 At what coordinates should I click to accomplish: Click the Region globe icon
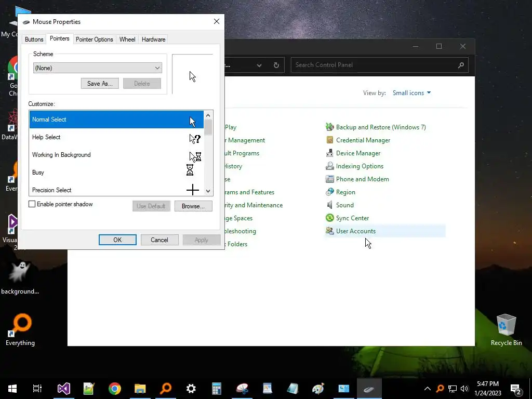point(330,192)
